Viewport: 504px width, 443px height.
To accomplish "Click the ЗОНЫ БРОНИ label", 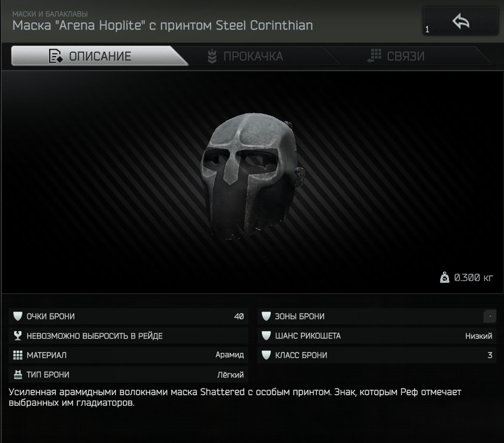I will coord(299,316).
